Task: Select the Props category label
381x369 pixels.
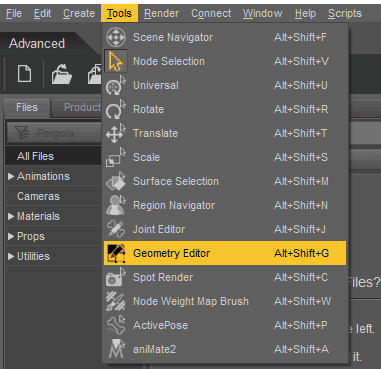Action: [31, 236]
